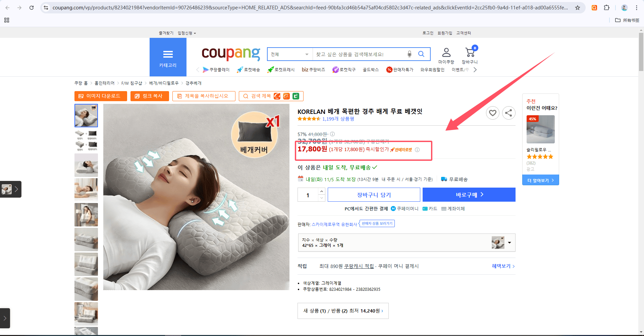Share the product with the share icon
This screenshot has height=336, width=644.
(x=509, y=113)
